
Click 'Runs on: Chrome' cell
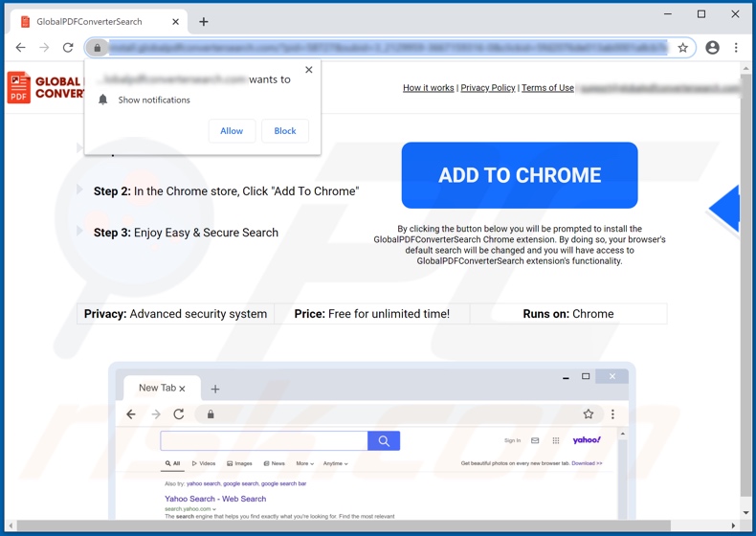pyautogui.click(x=568, y=314)
